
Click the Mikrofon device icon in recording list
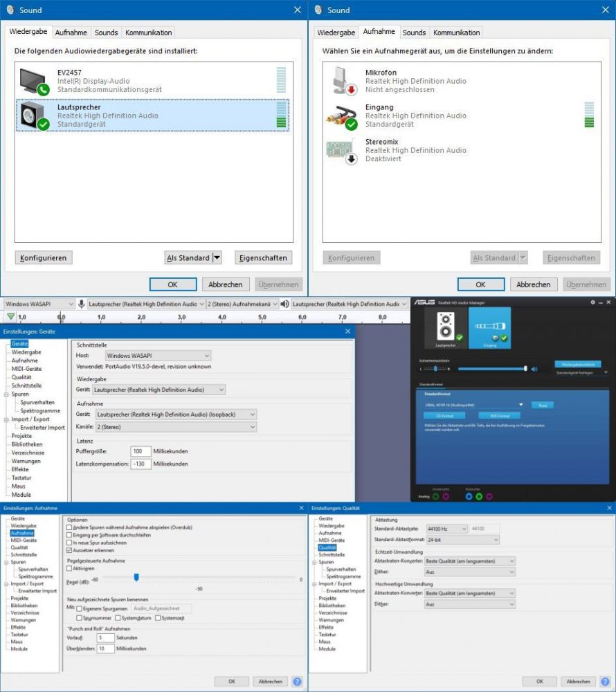point(341,81)
